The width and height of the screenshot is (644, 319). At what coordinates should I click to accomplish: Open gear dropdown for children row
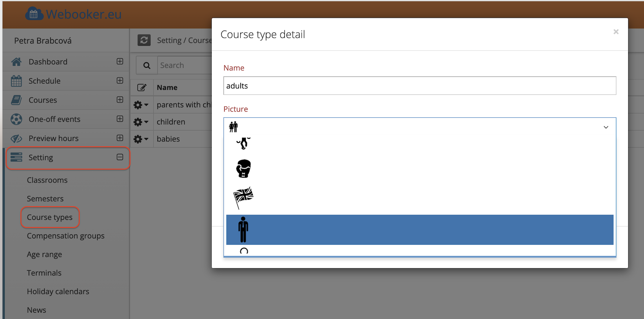pos(141,122)
